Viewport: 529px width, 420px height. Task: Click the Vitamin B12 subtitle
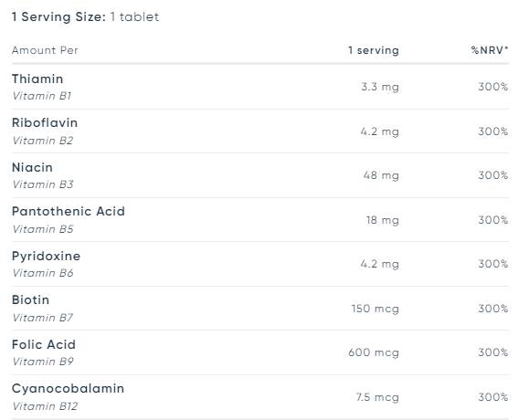coord(45,406)
